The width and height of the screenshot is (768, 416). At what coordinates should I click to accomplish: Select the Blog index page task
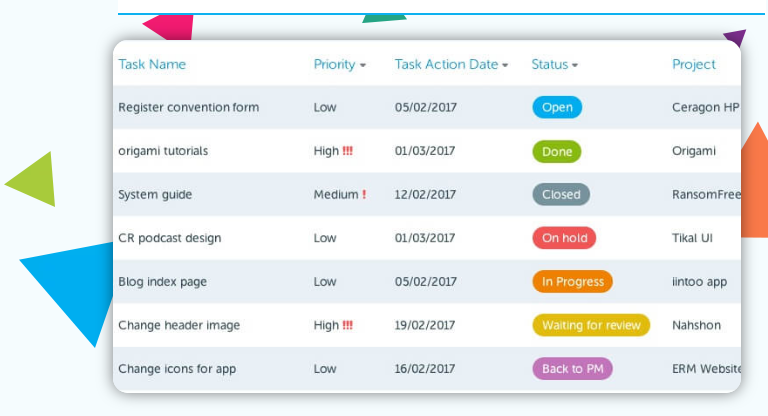tap(162, 282)
